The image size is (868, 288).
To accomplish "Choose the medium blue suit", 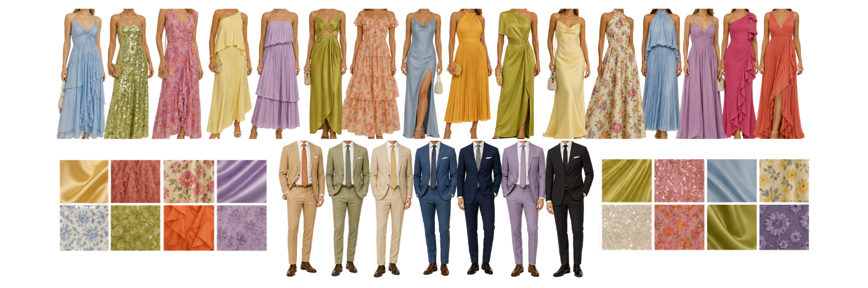I will click(435, 208).
